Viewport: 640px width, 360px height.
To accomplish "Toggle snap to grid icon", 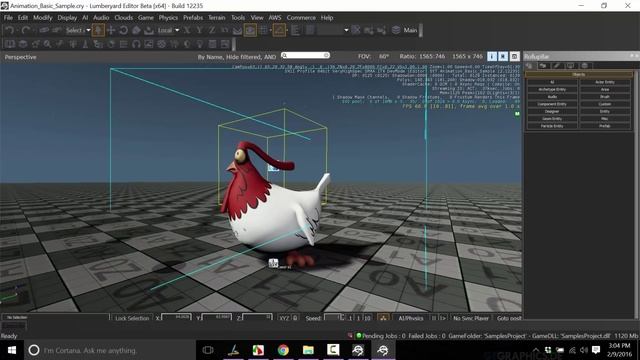I will pos(264,30).
